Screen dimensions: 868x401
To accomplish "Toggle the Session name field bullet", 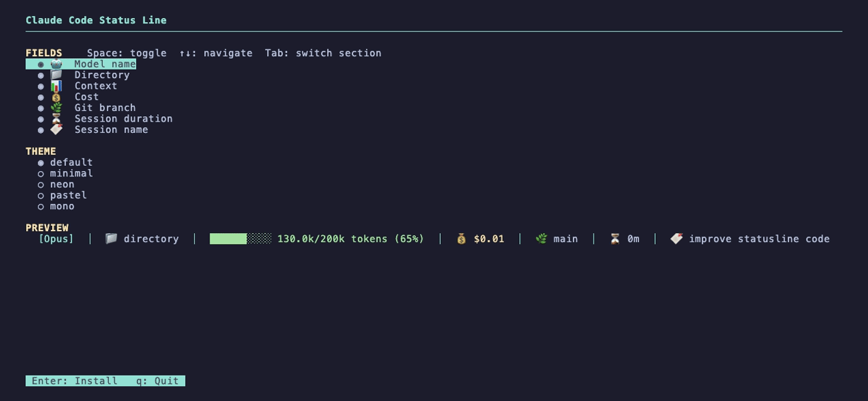I will (x=41, y=130).
